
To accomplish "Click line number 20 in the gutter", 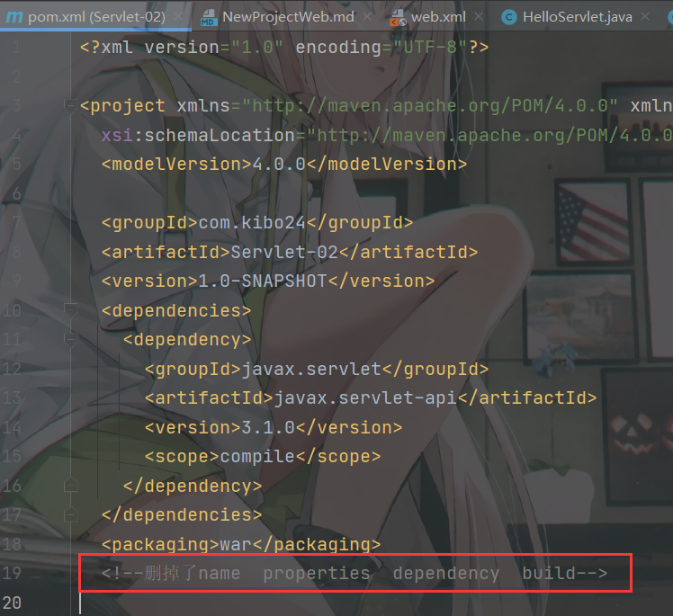I will [x=13, y=603].
